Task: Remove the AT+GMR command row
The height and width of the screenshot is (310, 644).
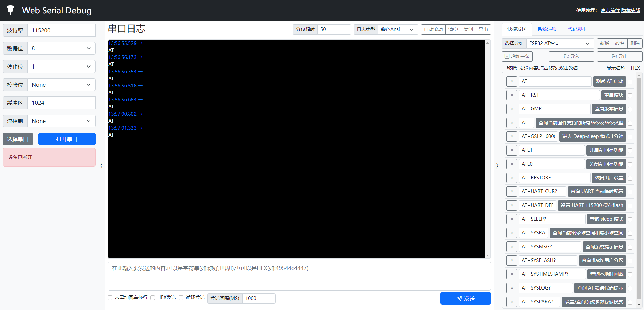Action: 512,109
